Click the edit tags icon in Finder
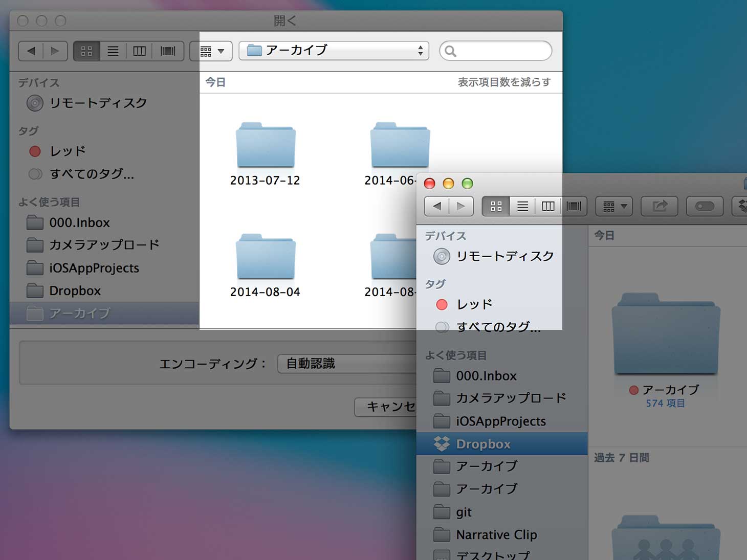747x560 pixels. click(705, 206)
